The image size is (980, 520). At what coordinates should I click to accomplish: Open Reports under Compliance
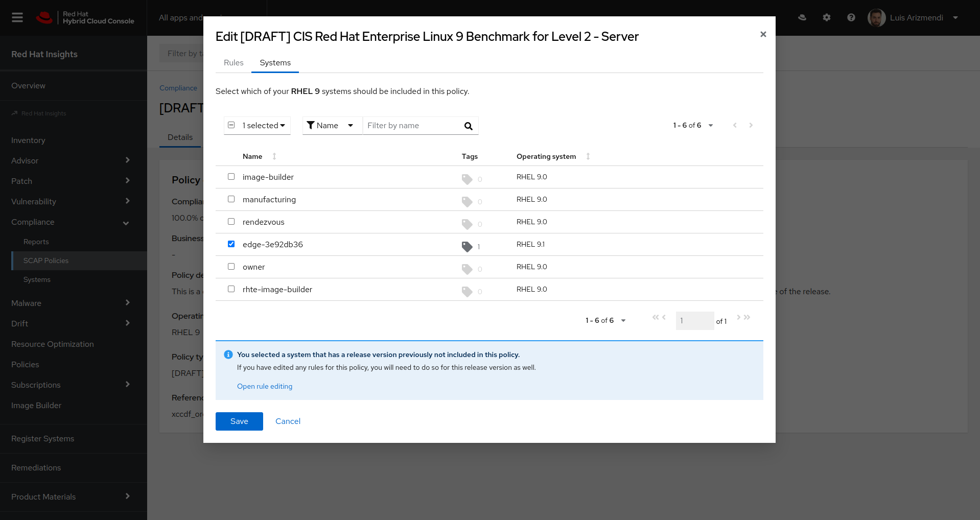pyautogui.click(x=36, y=242)
